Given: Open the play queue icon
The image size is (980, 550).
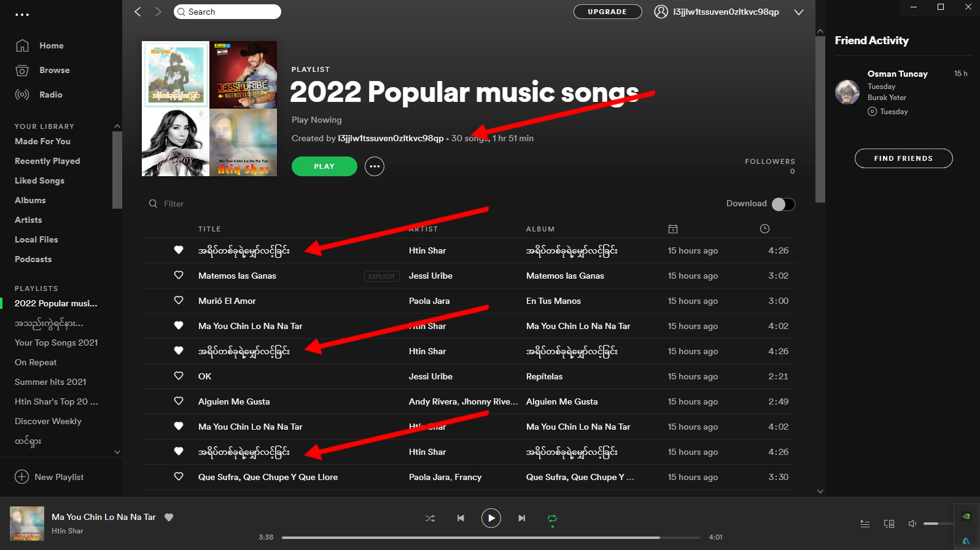Looking at the screenshot, I should coord(865,524).
